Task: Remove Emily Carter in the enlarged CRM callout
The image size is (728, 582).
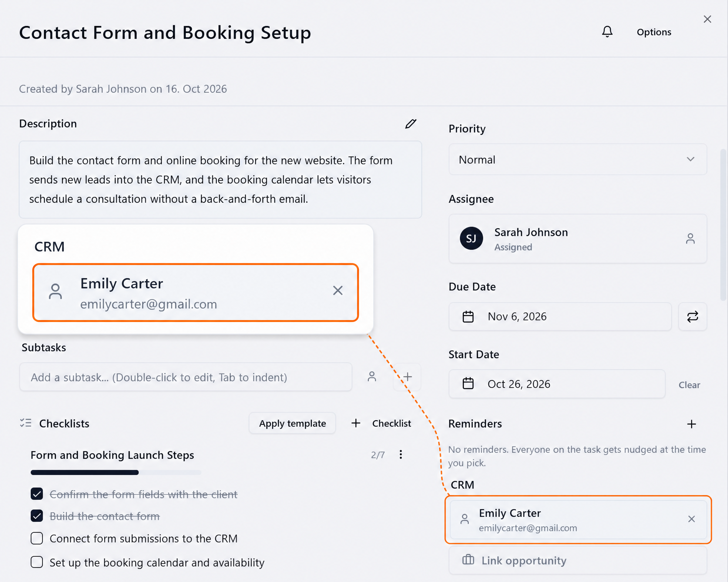Action: (x=338, y=291)
